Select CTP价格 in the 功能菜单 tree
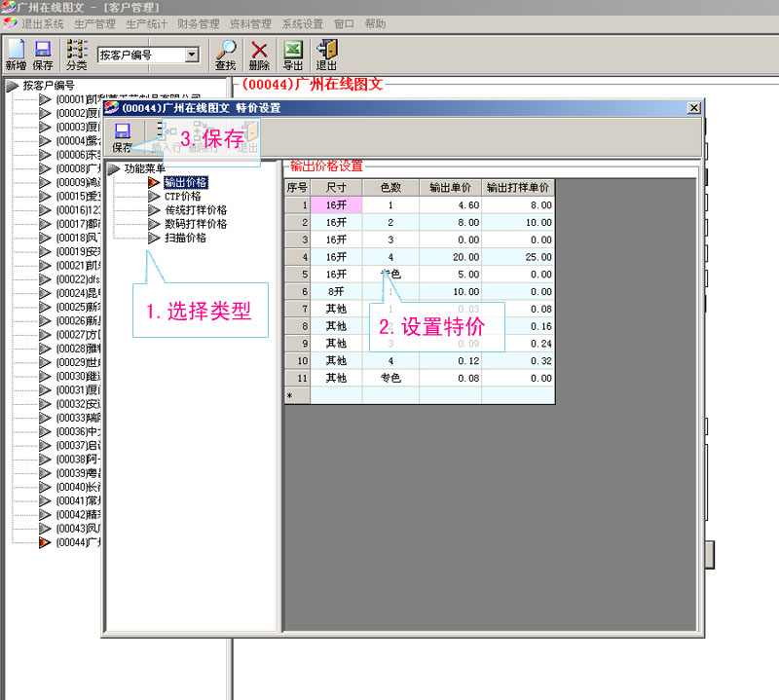This screenshot has height=700, width=779. (x=183, y=197)
